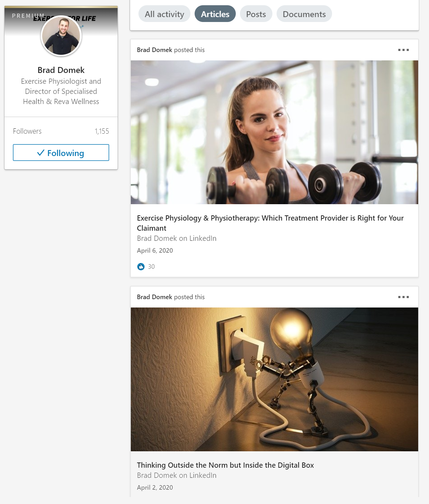The image size is (429, 504).
Task: View the 1,155 followers count
Action: pos(102,131)
